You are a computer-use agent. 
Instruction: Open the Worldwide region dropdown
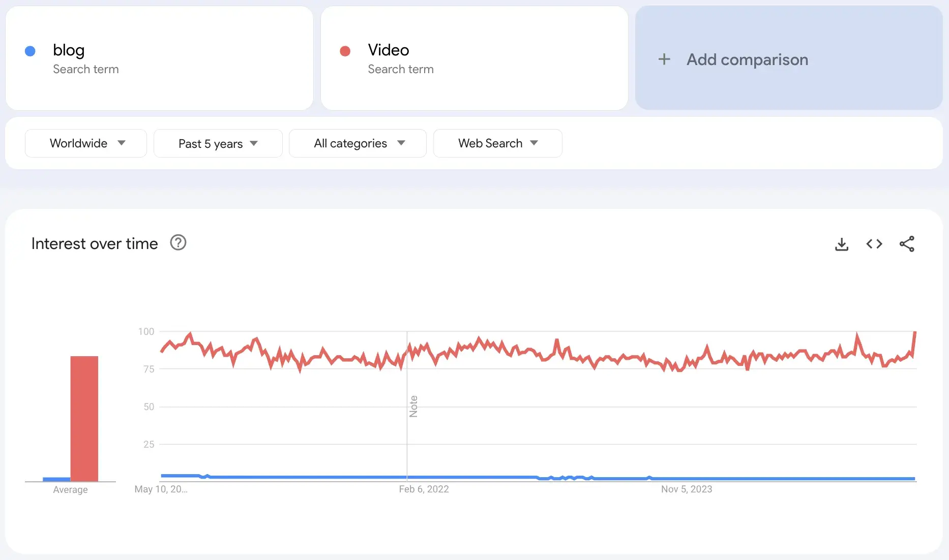pyautogui.click(x=86, y=143)
